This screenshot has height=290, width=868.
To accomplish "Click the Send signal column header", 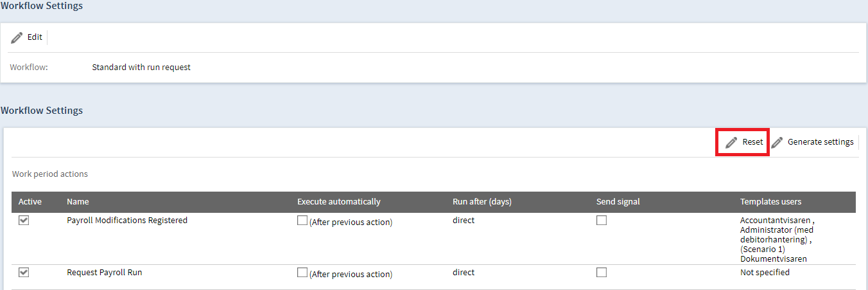I will point(618,202).
